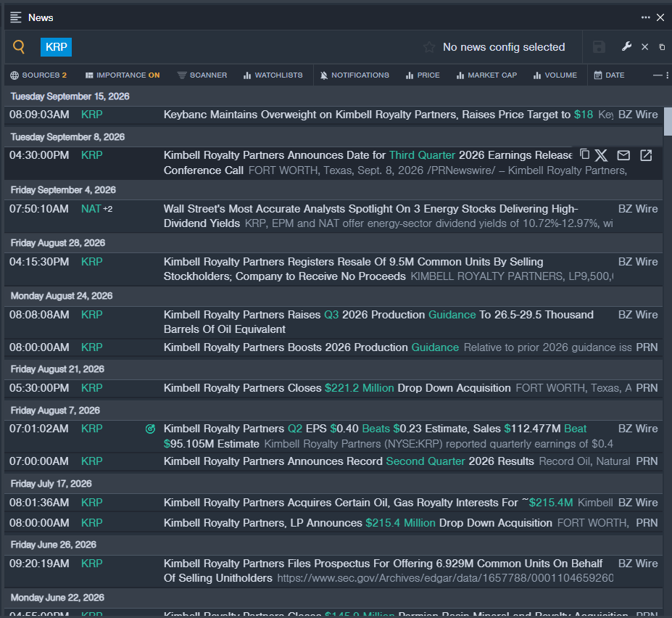Open the SOURCES 2 dropdown
Image resolution: width=672 pixels, height=618 pixels.
38,75
